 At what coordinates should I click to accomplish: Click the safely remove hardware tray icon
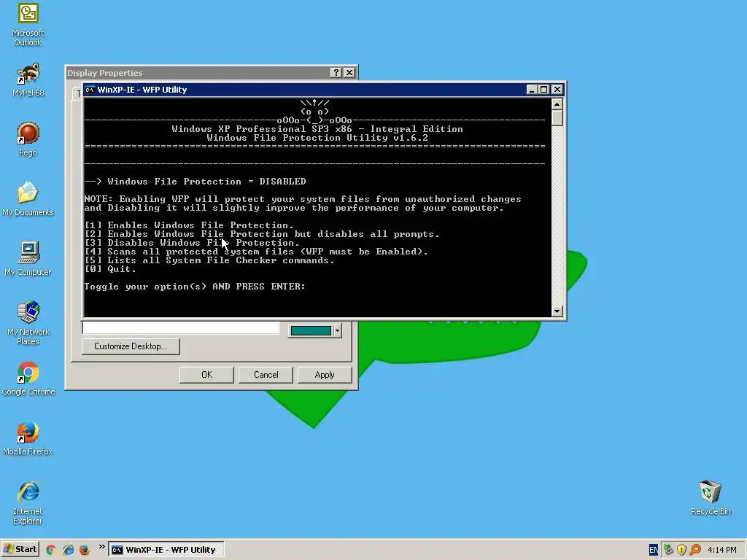pos(668,550)
